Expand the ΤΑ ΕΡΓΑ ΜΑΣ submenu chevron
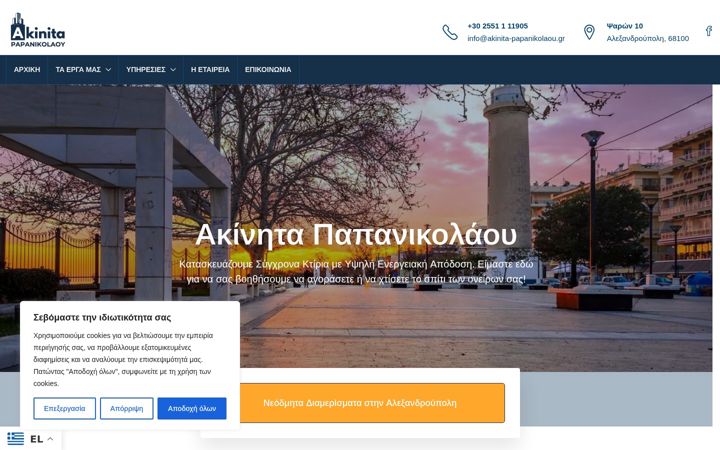The width and height of the screenshot is (720, 450). [108, 70]
